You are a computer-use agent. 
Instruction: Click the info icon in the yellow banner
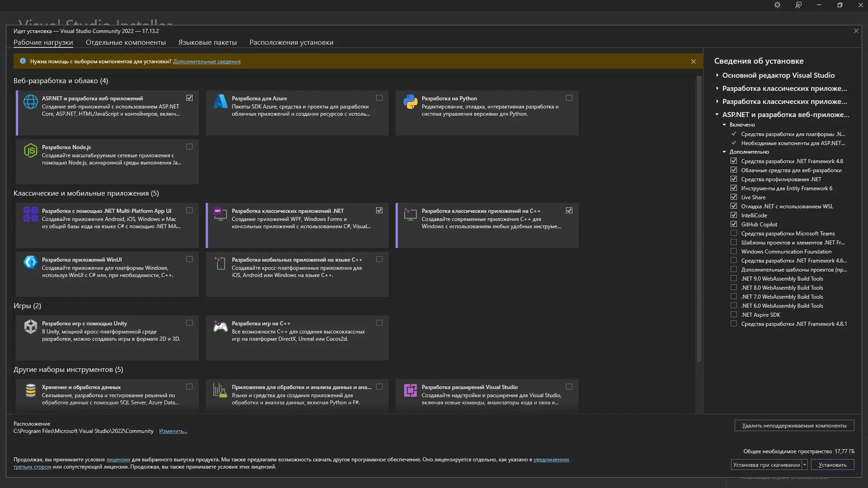(x=23, y=61)
